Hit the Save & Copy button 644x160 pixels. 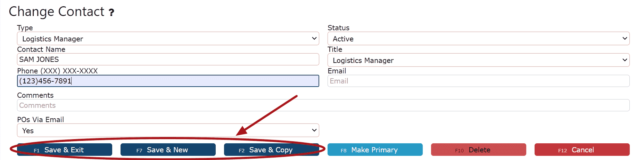(x=271, y=150)
